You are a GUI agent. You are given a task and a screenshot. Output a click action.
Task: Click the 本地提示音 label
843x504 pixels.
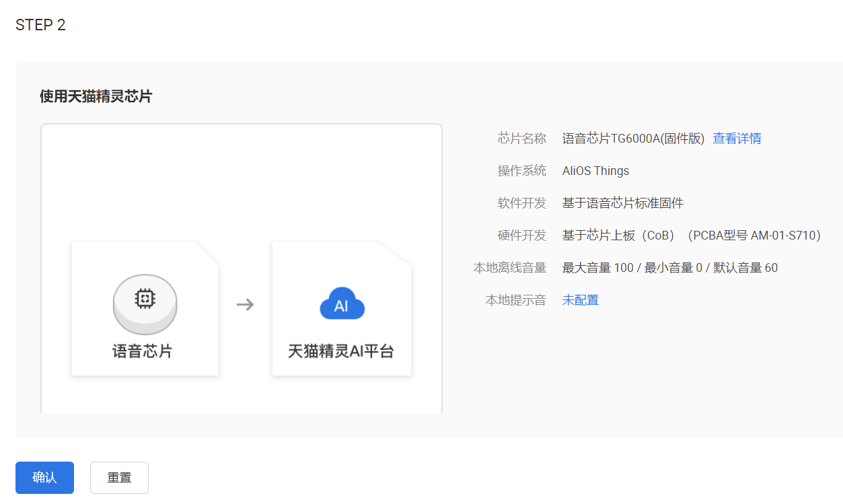pyautogui.click(x=516, y=300)
